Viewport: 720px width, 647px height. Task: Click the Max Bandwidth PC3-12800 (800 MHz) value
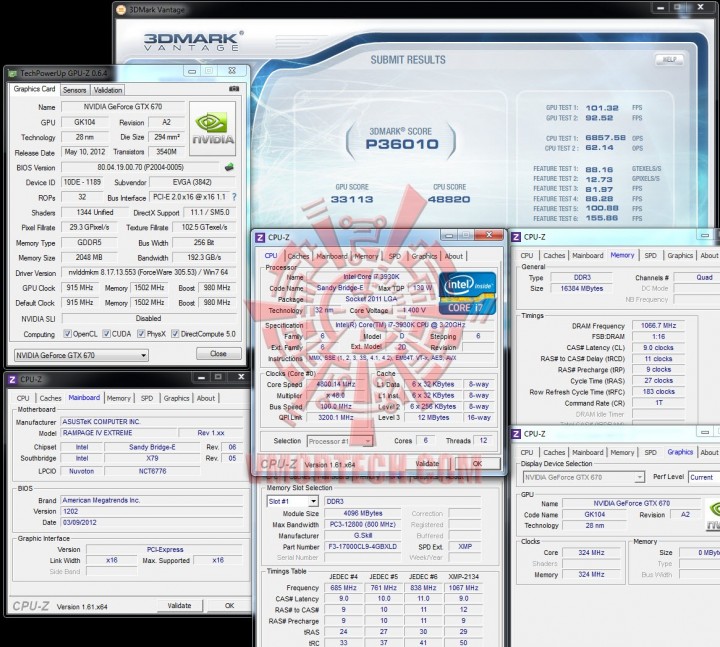click(363, 524)
